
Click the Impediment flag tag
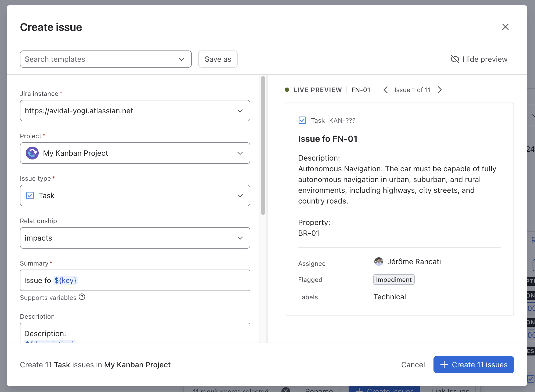pyautogui.click(x=394, y=280)
